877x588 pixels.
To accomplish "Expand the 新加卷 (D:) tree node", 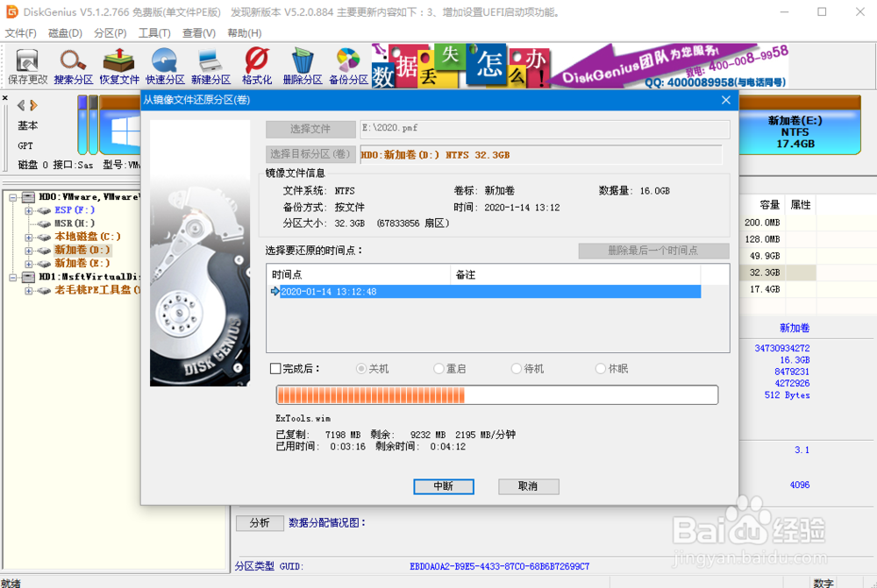I will (x=28, y=251).
